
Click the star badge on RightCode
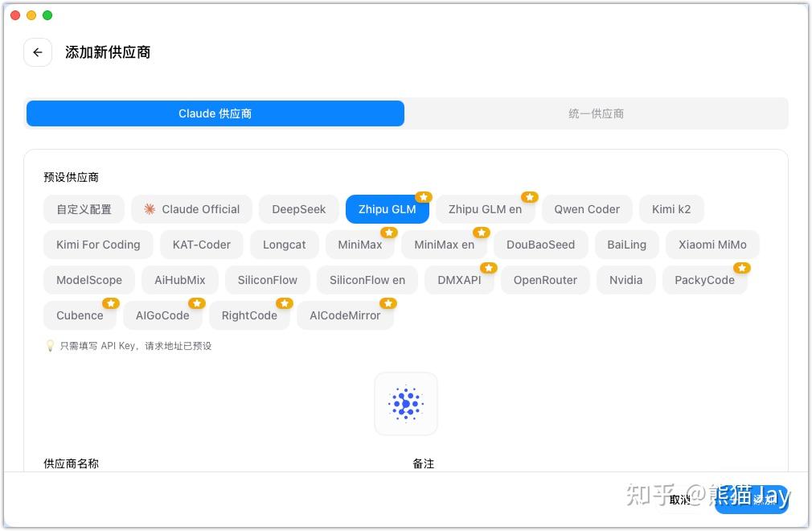[285, 303]
